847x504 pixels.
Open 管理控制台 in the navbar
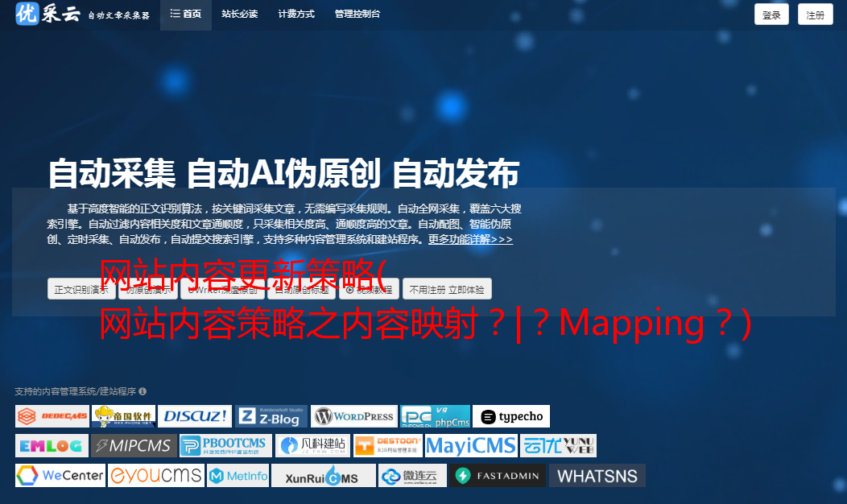click(x=357, y=14)
